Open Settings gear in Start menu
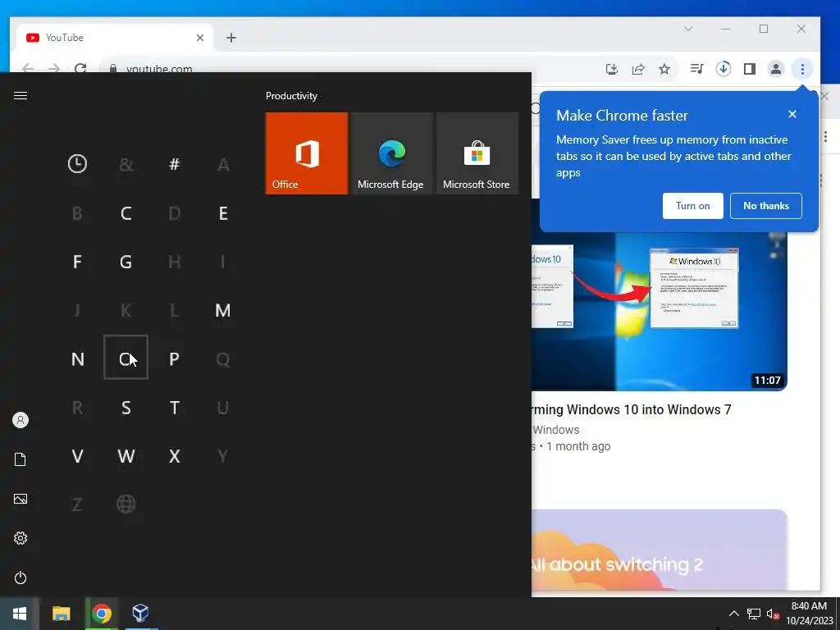840x630 pixels. click(21, 538)
